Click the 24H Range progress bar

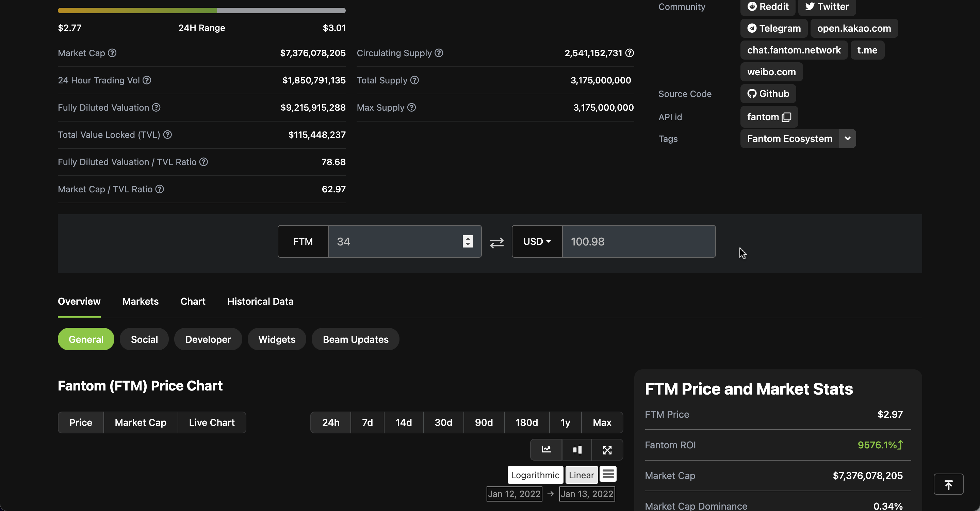pyautogui.click(x=202, y=11)
